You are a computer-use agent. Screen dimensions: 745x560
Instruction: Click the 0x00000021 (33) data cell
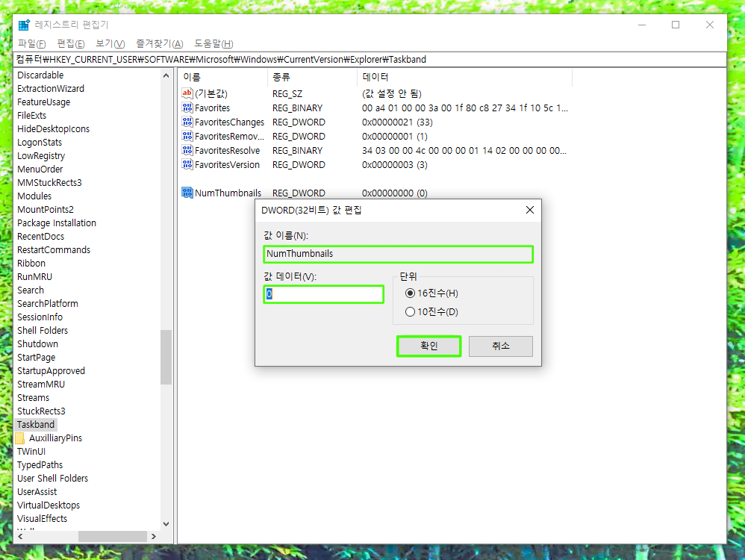[x=397, y=122]
